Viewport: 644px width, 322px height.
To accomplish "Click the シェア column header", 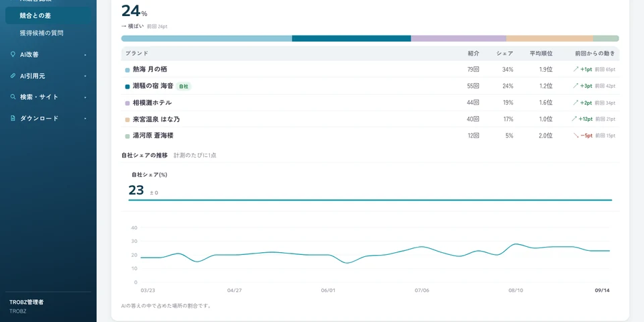I will tap(504, 54).
